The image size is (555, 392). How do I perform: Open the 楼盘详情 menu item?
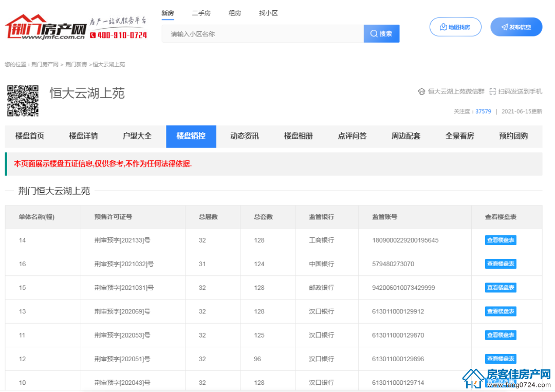coord(84,136)
